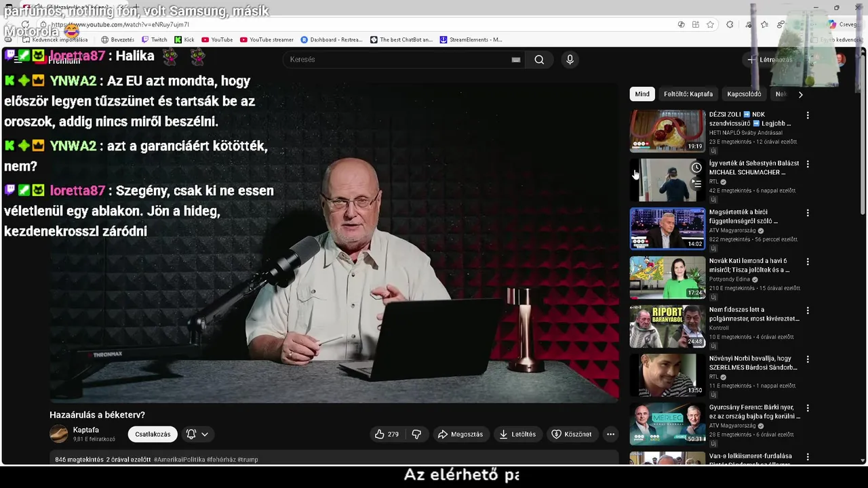Image resolution: width=868 pixels, height=488 pixels.
Task: Like the video with thumbs-up 279
Action: tap(387, 434)
